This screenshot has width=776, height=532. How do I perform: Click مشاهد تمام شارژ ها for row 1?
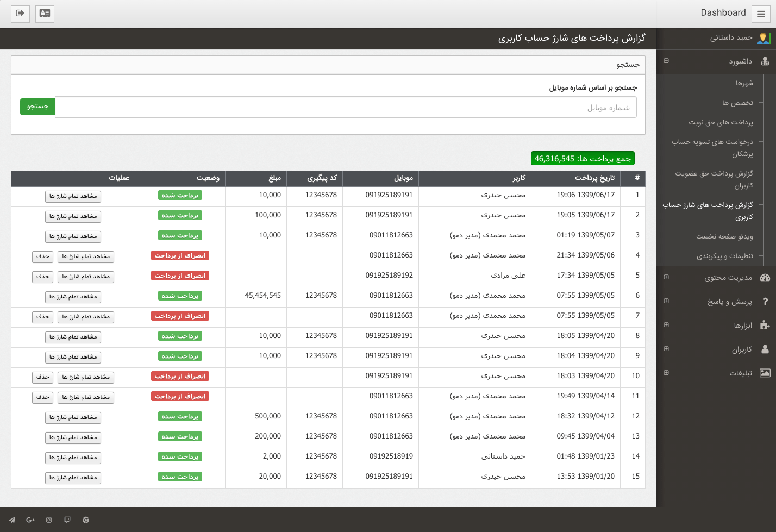click(x=73, y=196)
